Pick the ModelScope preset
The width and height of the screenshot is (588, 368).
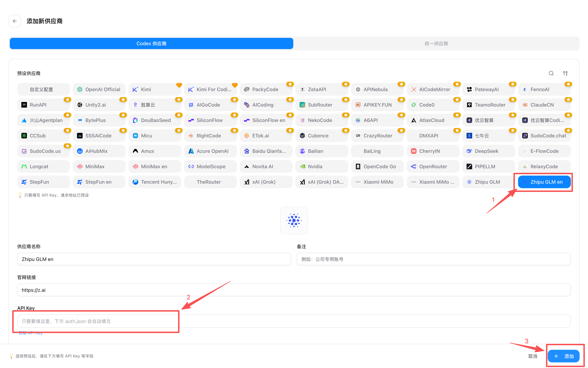tap(210, 166)
